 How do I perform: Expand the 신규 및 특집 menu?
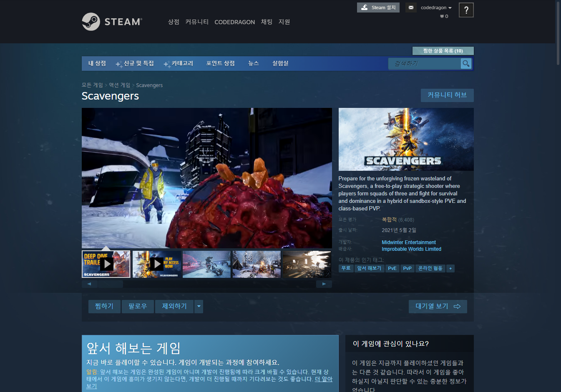coord(135,63)
